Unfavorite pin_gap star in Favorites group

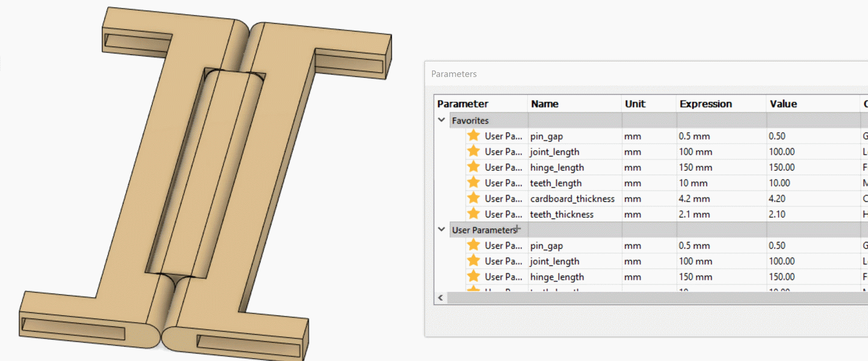473,135
